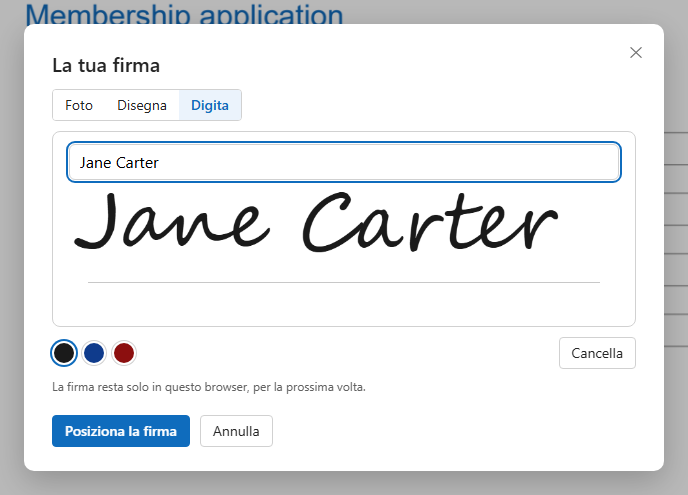Image resolution: width=688 pixels, height=495 pixels.
Task: Select the Digita tab
Action: coord(210,105)
